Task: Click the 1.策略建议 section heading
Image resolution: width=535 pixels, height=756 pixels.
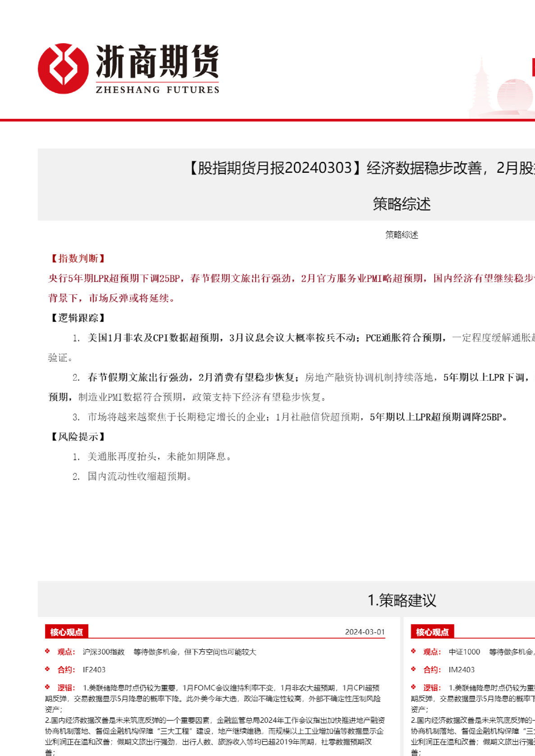Action: pos(402,600)
